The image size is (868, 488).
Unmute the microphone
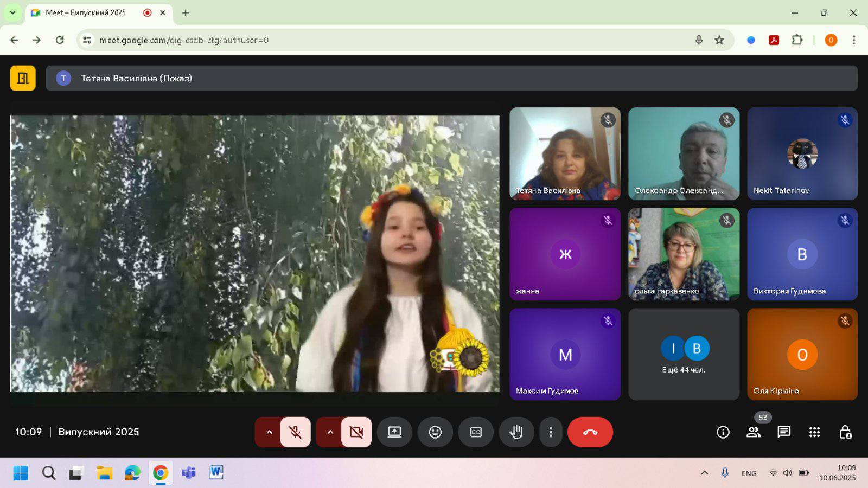pyautogui.click(x=295, y=432)
